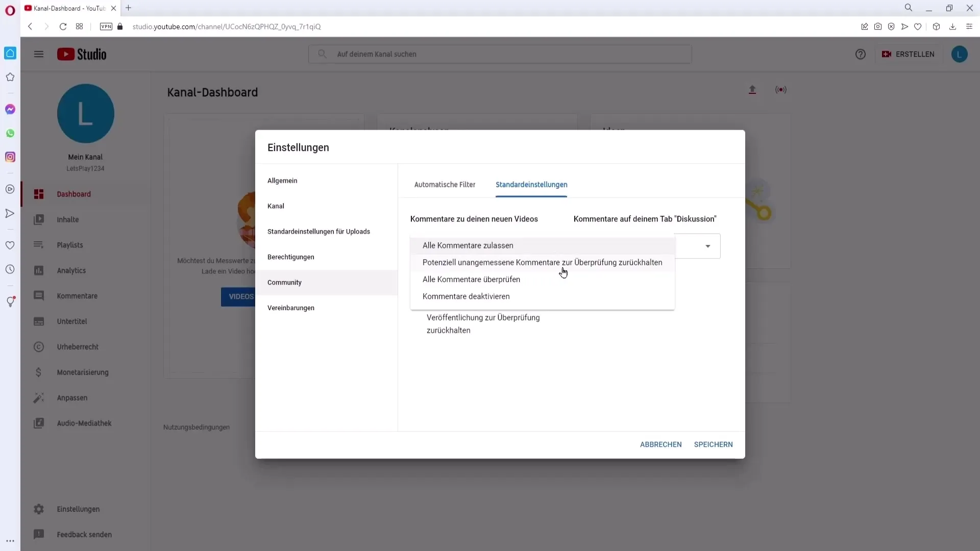Open Kommentare in sidebar

(x=78, y=296)
